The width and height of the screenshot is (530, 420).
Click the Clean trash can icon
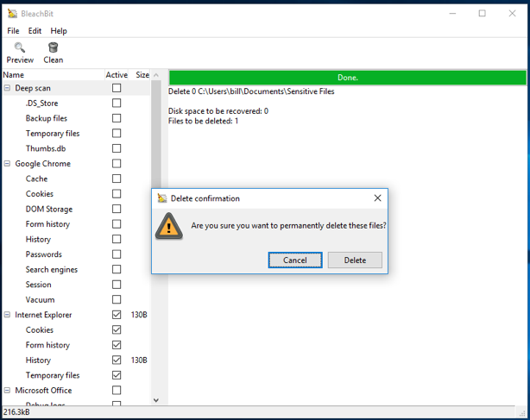tap(54, 48)
